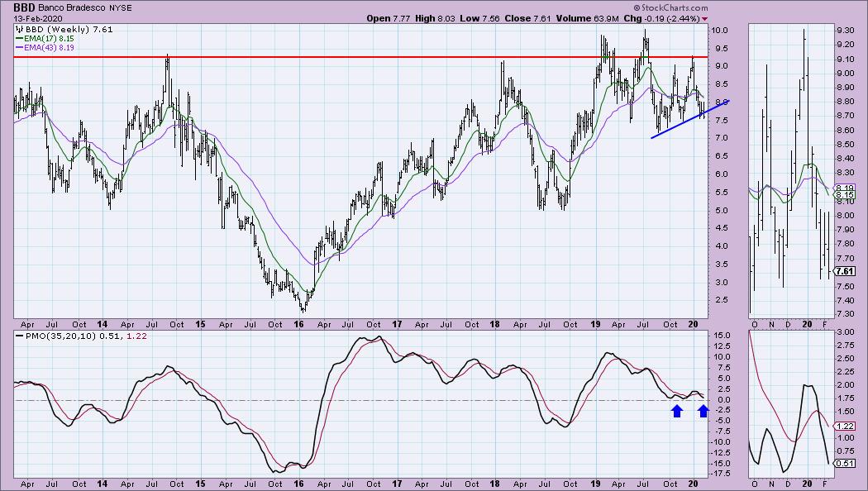Click the -17.5 PMO axis label
Image resolution: width=868 pixels, height=491 pixels.
(721, 474)
